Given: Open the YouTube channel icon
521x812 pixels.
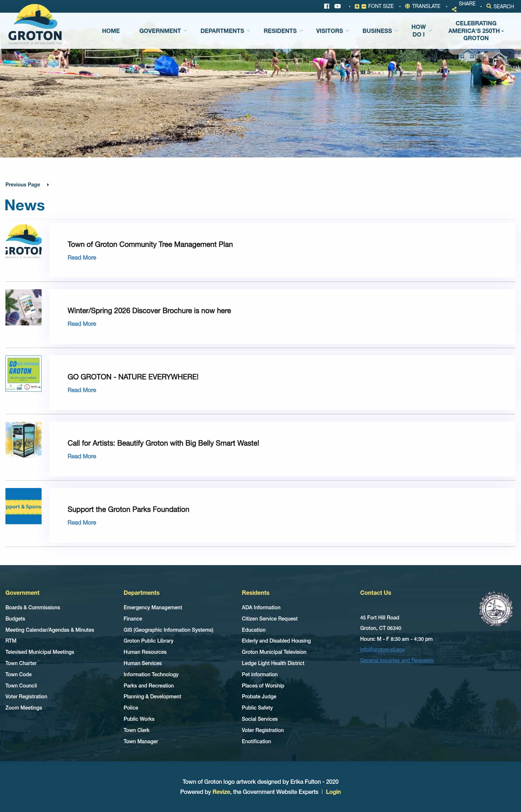Looking at the screenshot, I should [337, 6].
